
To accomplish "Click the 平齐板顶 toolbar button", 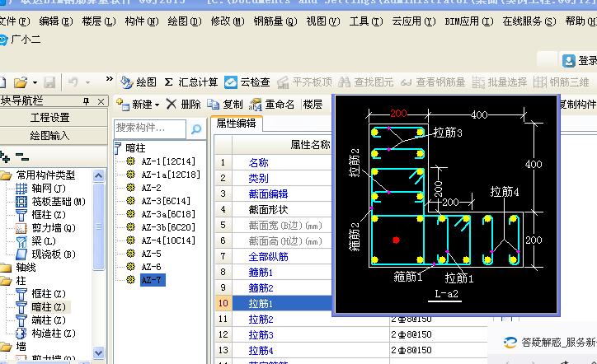I will tap(304, 82).
